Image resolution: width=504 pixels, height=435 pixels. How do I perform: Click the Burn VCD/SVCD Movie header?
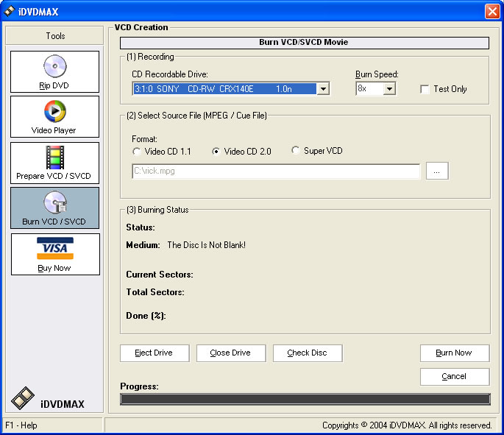[x=305, y=43]
